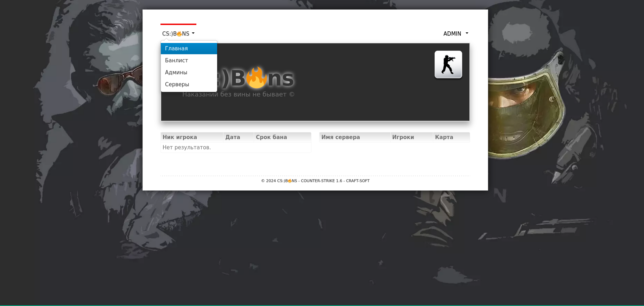Click the Дата column header

[239, 137]
